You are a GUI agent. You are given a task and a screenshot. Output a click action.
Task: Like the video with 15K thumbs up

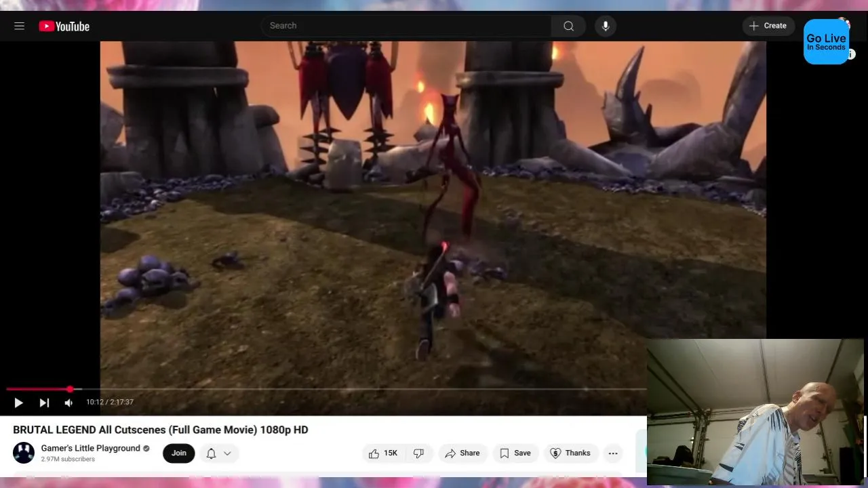pos(383,453)
